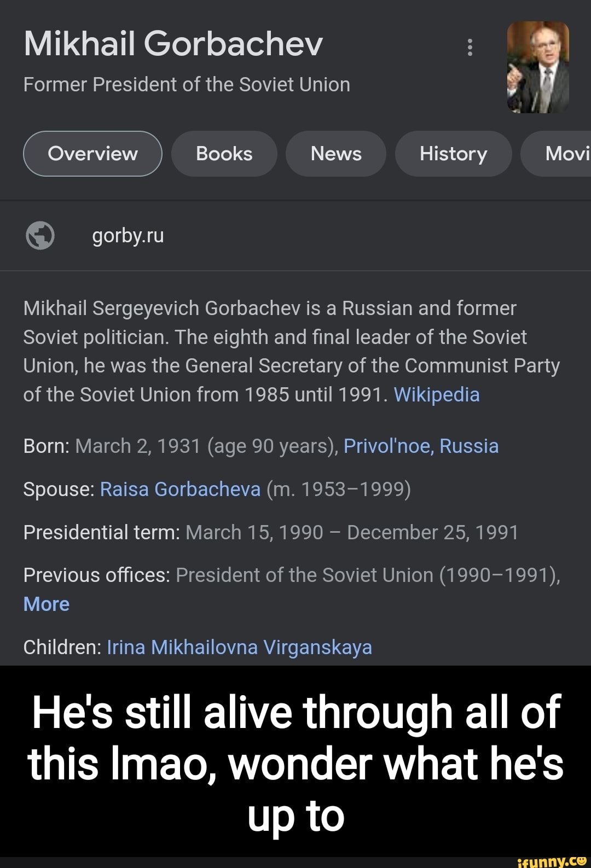
Task: Select the Overview tab
Action: [92, 154]
